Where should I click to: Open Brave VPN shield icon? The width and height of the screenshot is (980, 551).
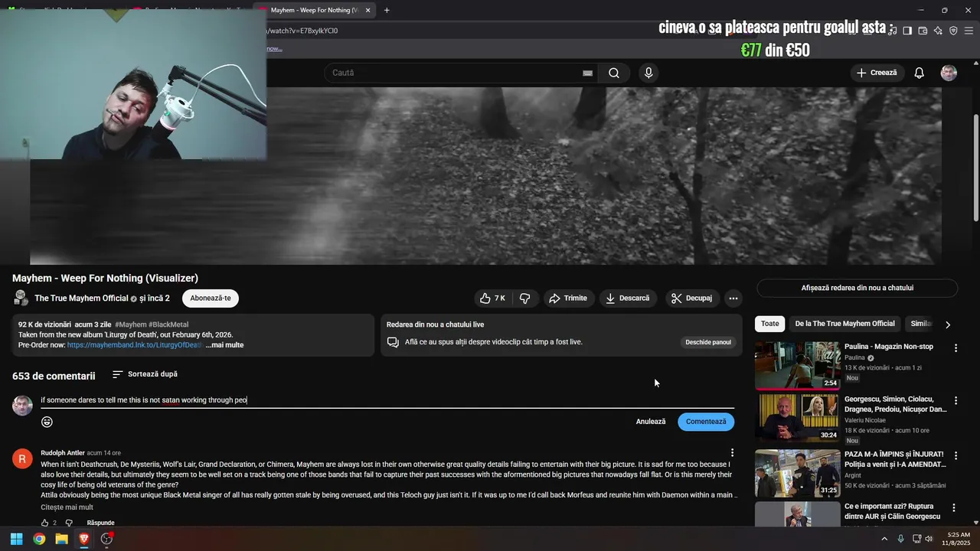coord(953,31)
